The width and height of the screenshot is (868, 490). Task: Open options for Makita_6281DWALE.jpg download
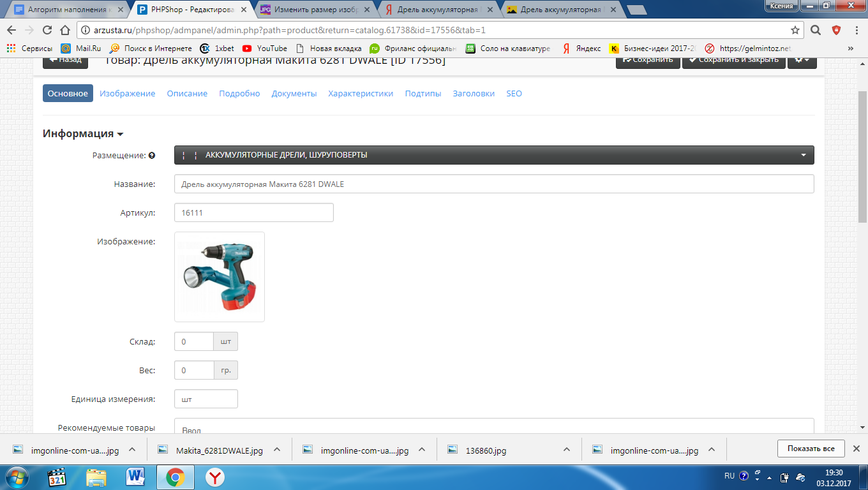277,449
